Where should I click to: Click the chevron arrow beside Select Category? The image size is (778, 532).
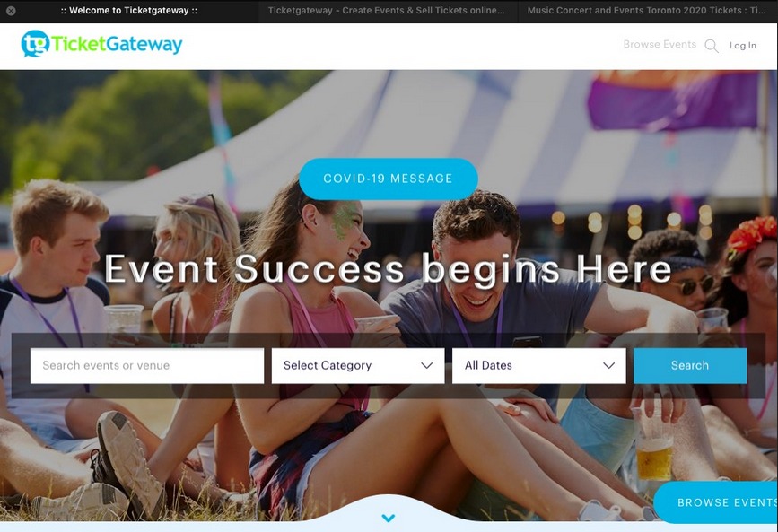click(x=427, y=366)
